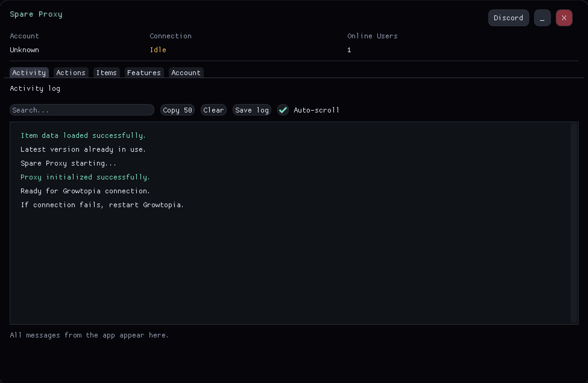Close the app with red X

[564, 18]
